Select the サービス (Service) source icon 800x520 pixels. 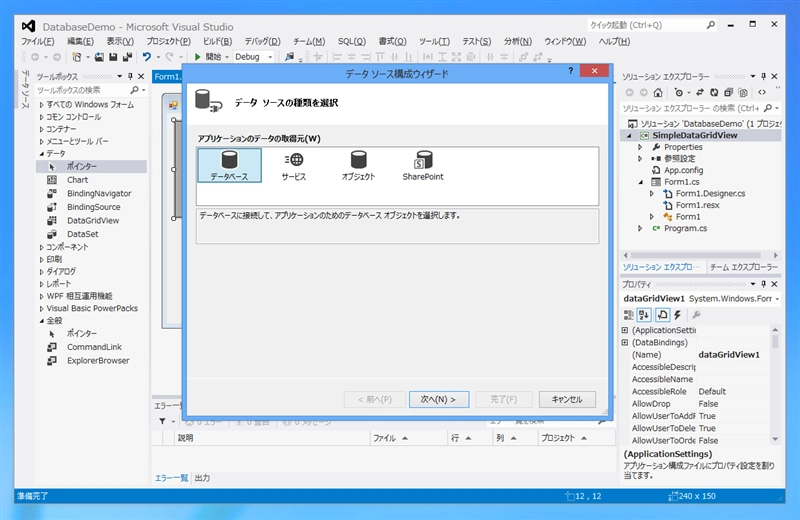point(294,165)
